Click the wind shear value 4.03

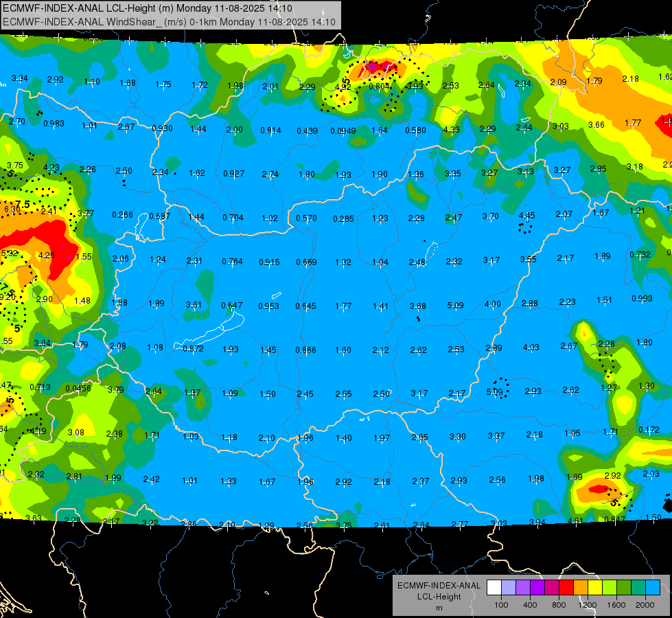coord(531,347)
